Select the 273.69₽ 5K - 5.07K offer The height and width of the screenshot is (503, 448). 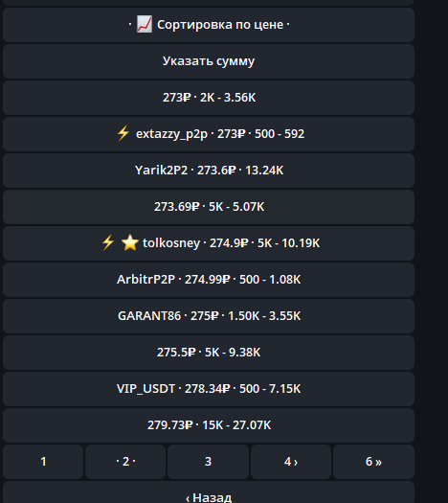(x=209, y=207)
